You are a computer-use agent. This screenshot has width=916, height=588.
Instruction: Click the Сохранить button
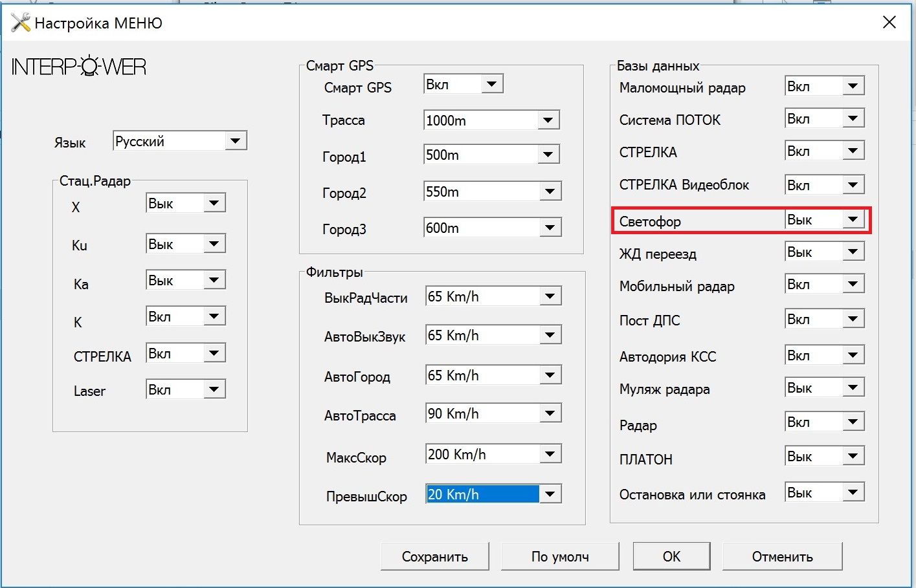click(x=434, y=556)
